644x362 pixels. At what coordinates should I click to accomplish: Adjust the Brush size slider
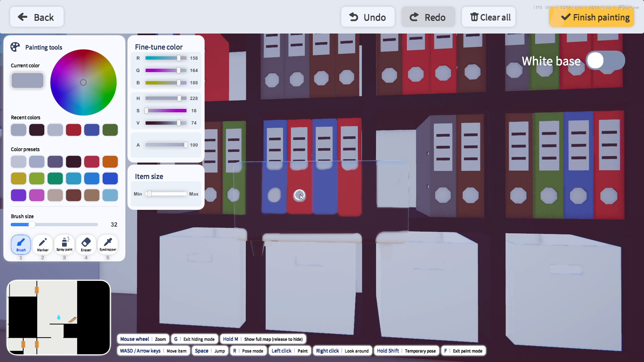pyautogui.click(x=54, y=225)
